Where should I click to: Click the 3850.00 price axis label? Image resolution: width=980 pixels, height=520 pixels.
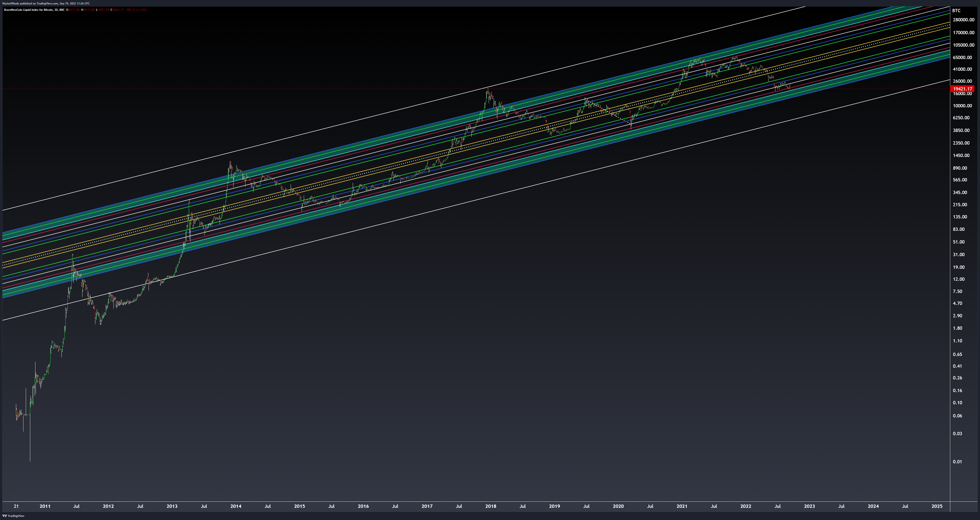tap(961, 130)
